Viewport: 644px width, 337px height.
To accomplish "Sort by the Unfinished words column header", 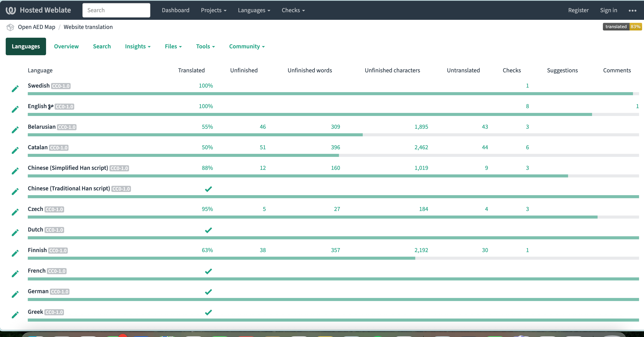I will coord(309,70).
